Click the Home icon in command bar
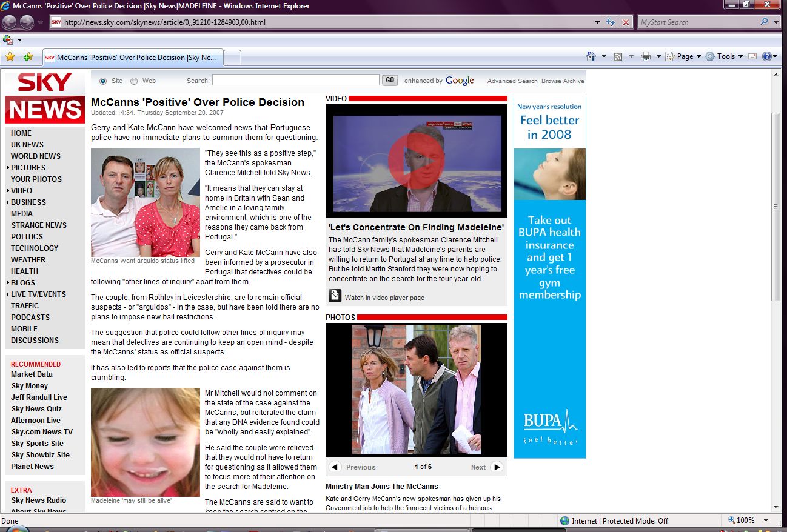The height and width of the screenshot is (532, 787). (591, 56)
